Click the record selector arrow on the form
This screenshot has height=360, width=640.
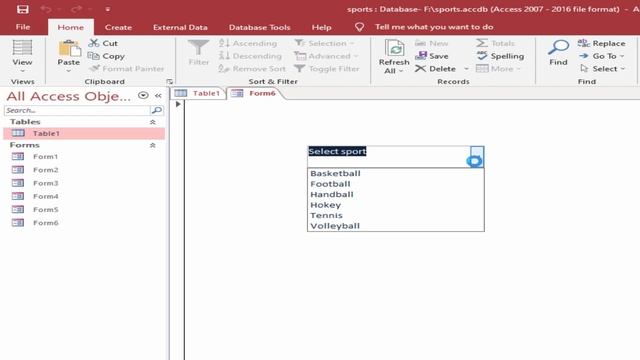click(178, 104)
